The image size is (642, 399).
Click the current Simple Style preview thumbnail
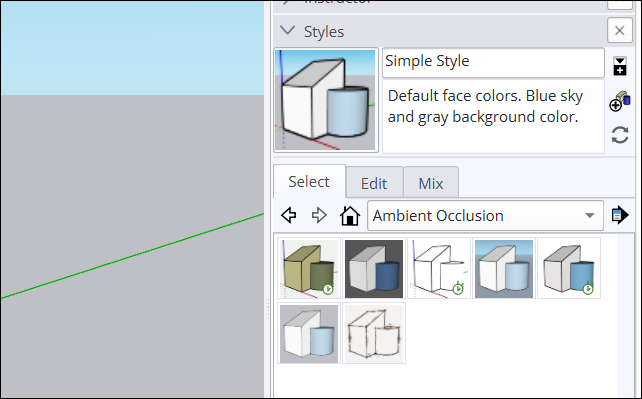[326, 100]
